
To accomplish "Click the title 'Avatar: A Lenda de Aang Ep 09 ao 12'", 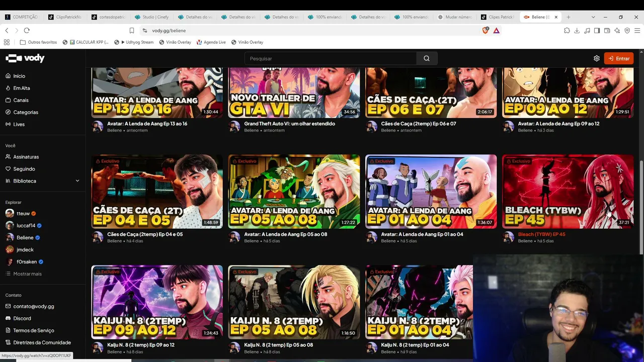I will click(x=558, y=124).
